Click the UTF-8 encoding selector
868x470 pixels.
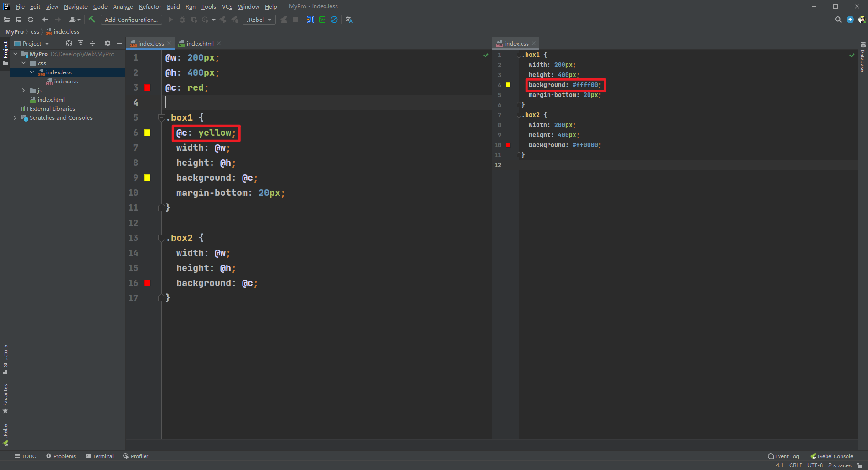coord(815,465)
